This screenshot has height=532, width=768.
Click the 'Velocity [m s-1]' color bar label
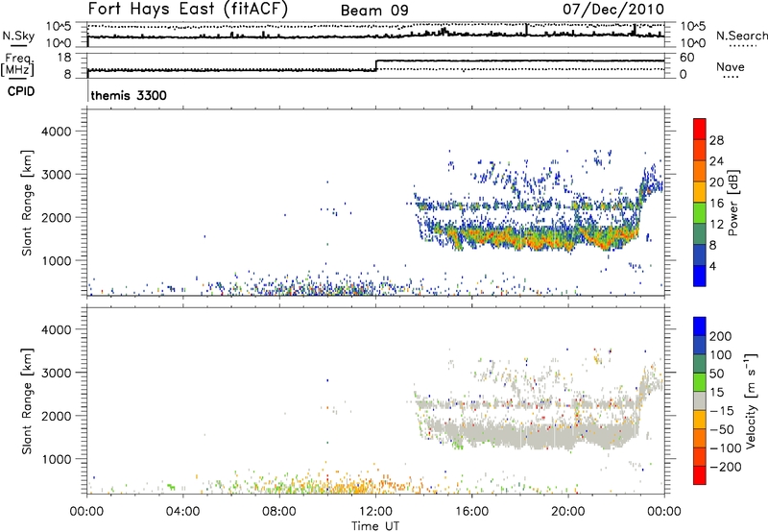point(751,401)
